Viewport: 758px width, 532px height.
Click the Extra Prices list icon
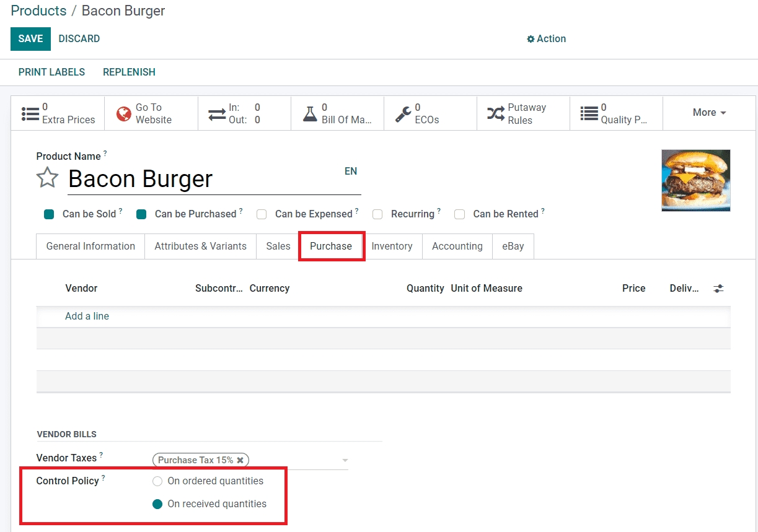[x=30, y=113]
